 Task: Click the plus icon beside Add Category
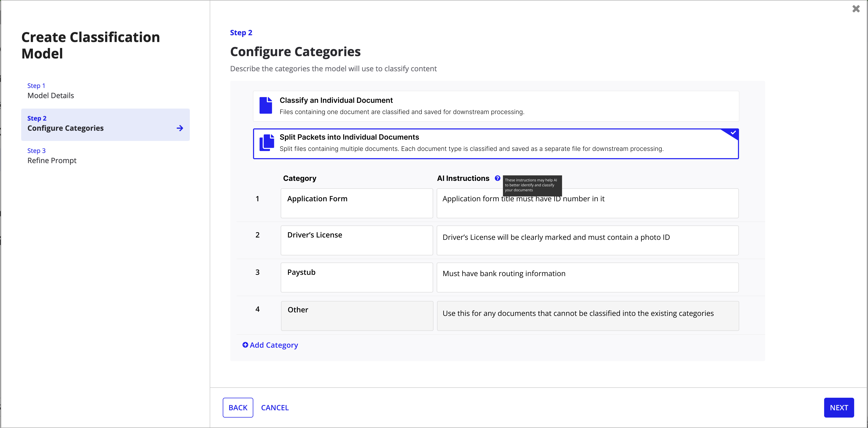[245, 345]
